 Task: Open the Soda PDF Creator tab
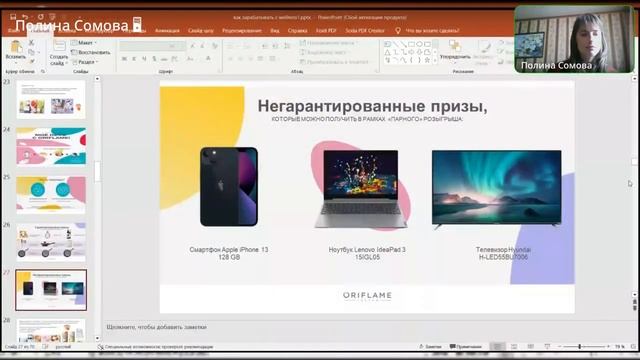tap(364, 31)
